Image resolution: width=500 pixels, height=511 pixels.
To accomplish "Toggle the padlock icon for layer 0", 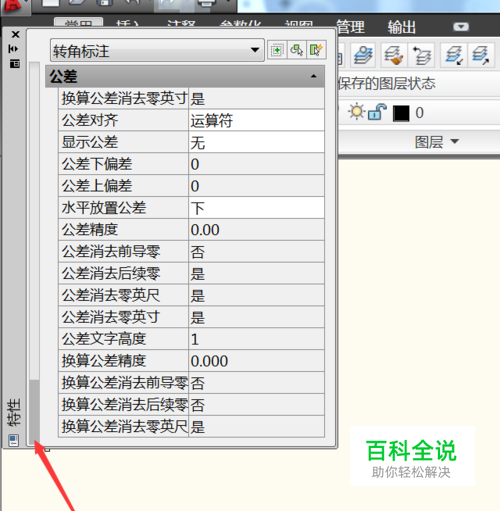I will tap(377, 112).
